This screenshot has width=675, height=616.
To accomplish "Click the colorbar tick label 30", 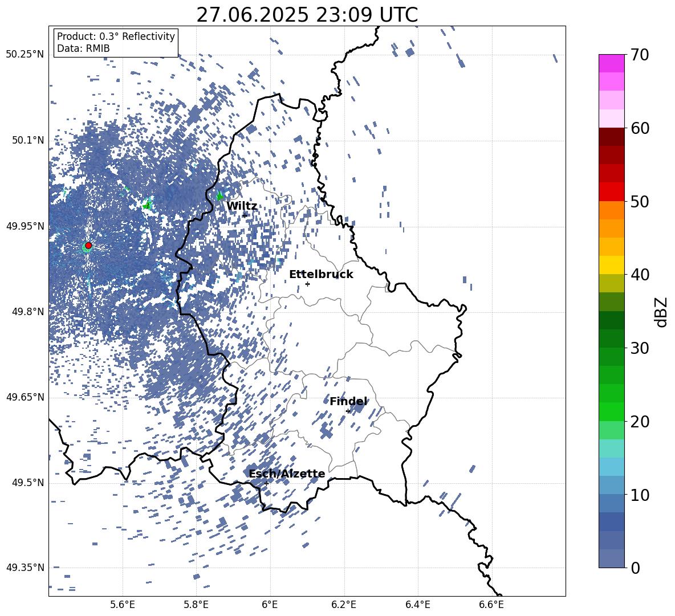I will coord(640,348).
